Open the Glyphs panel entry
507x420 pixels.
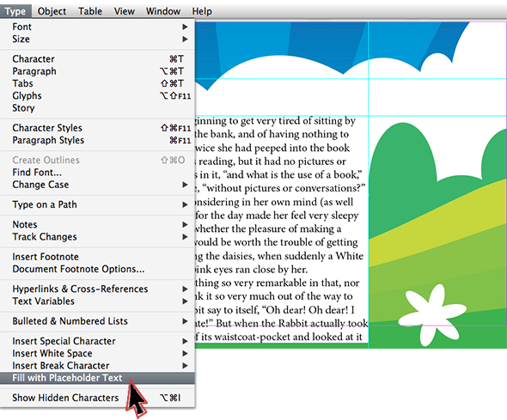97,95
